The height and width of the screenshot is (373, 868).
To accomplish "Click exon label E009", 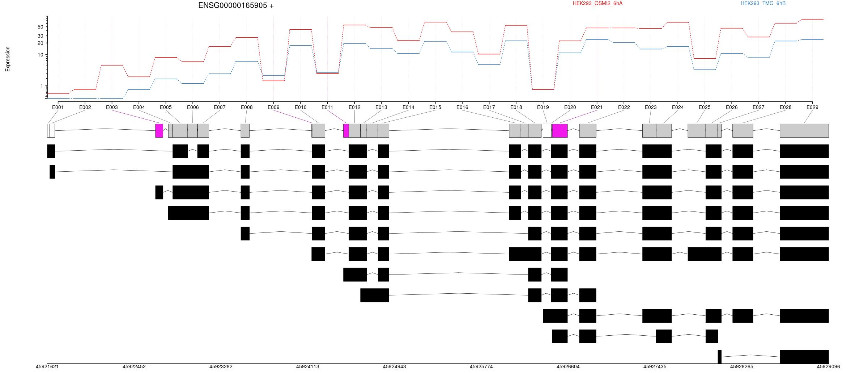I will (x=273, y=107).
